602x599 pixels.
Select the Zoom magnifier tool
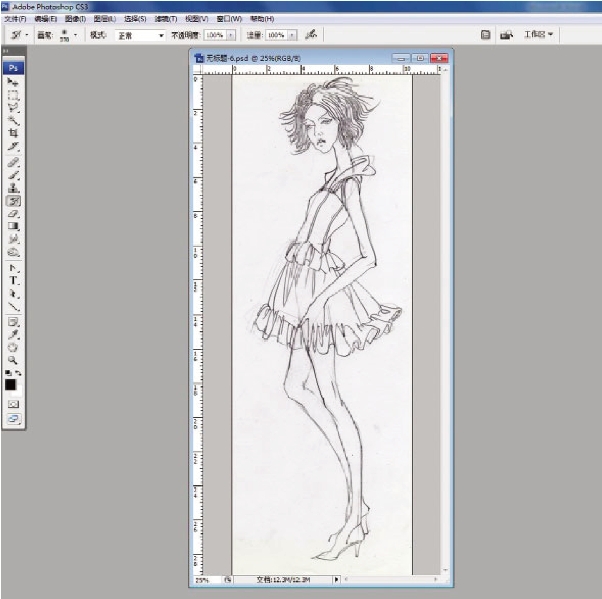14,359
